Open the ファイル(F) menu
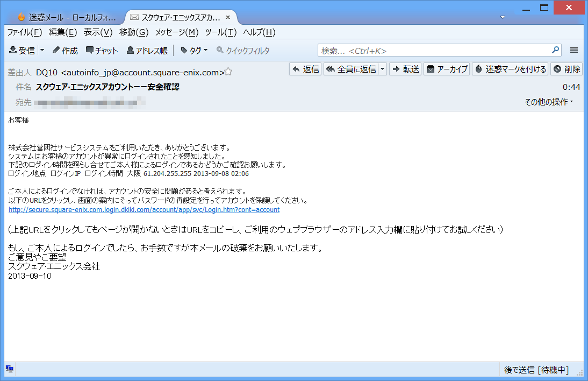 click(25, 32)
